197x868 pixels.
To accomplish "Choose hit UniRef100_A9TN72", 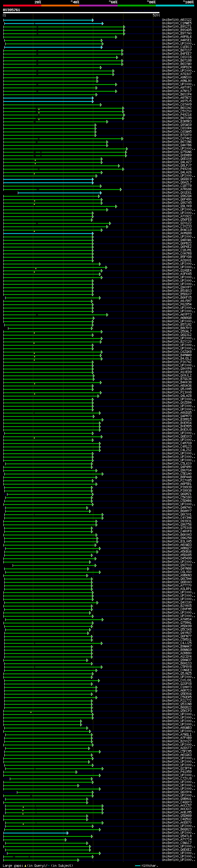I will [x=177, y=98].
